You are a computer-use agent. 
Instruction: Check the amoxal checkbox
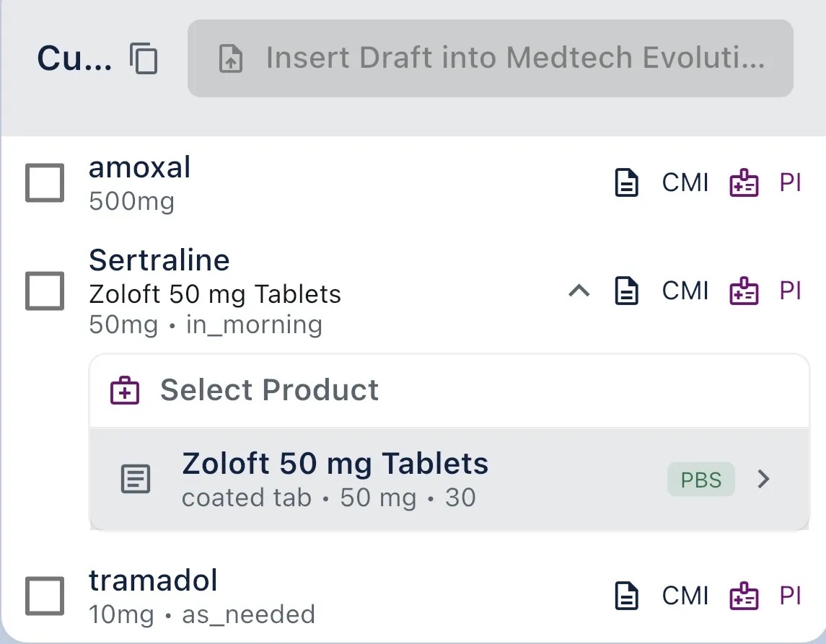click(x=44, y=182)
